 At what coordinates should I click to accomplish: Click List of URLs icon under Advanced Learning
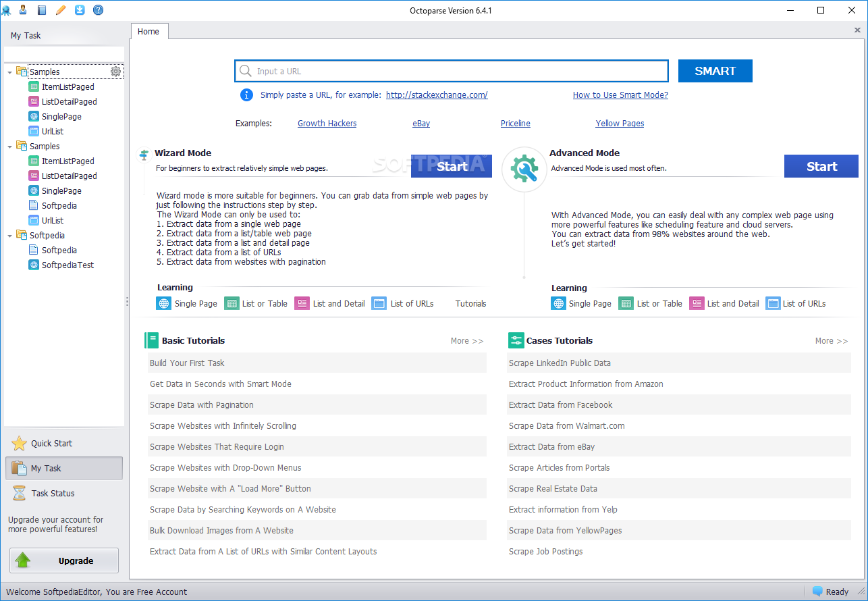point(773,303)
